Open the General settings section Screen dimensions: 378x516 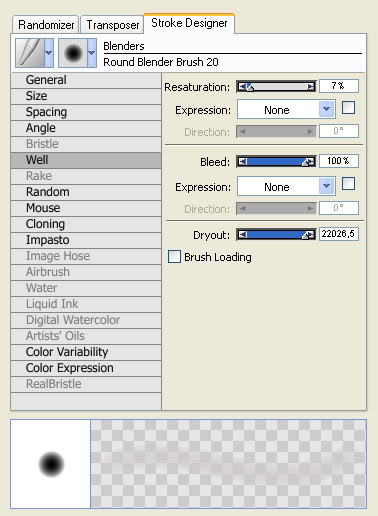[86, 80]
